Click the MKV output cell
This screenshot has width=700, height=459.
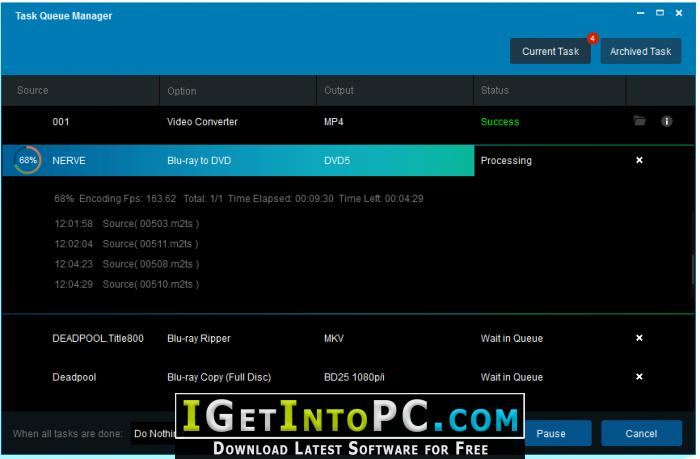334,338
